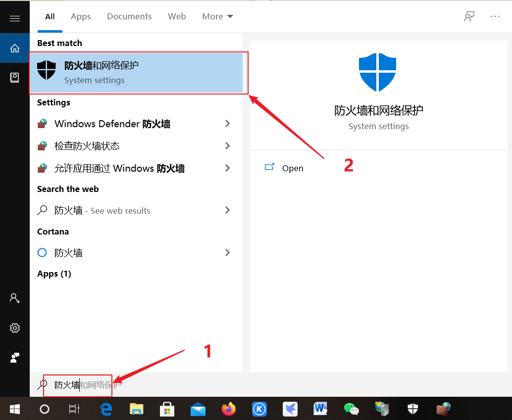Click the Windows Defender shield taskbar icon
Viewport: 512px width, 420px height.
412,409
